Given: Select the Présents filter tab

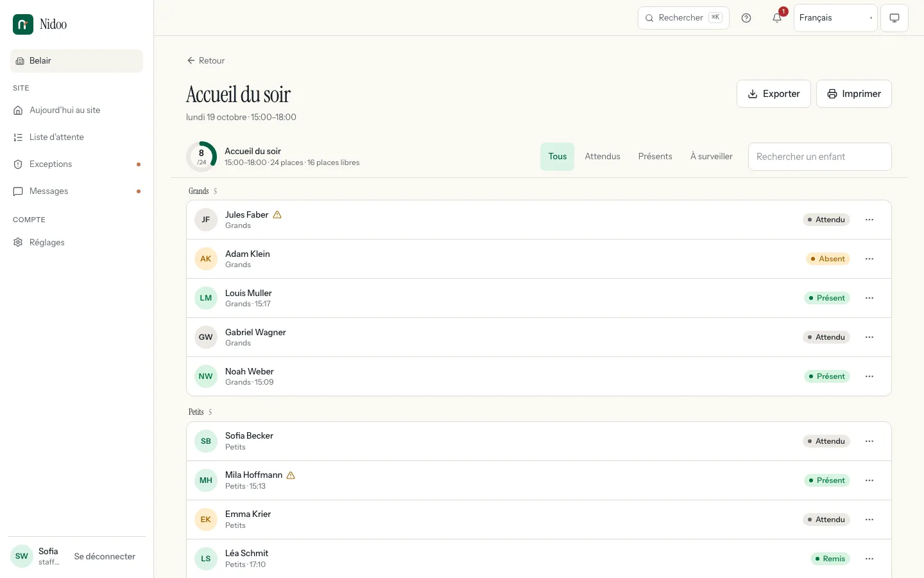Looking at the screenshot, I should click(x=655, y=157).
